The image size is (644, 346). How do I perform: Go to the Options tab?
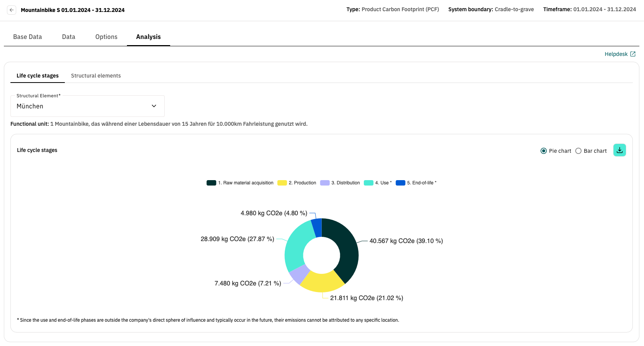(x=106, y=37)
